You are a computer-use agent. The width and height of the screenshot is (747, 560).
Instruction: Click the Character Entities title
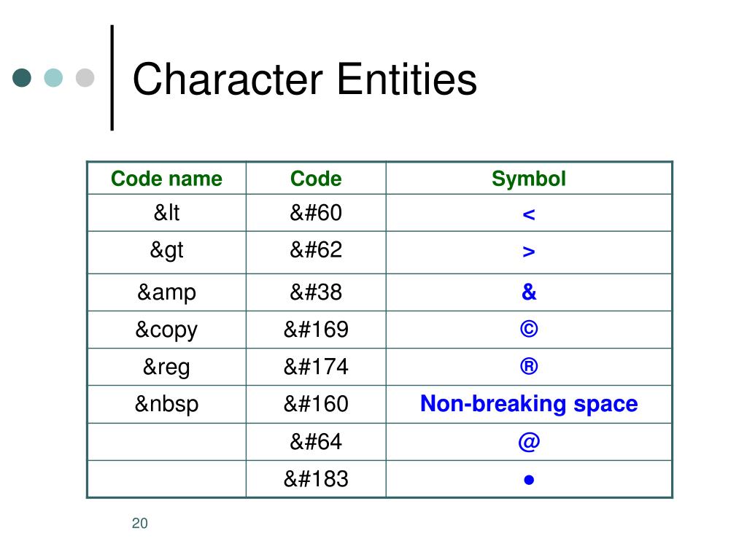pyautogui.click(x=304, y=79)
